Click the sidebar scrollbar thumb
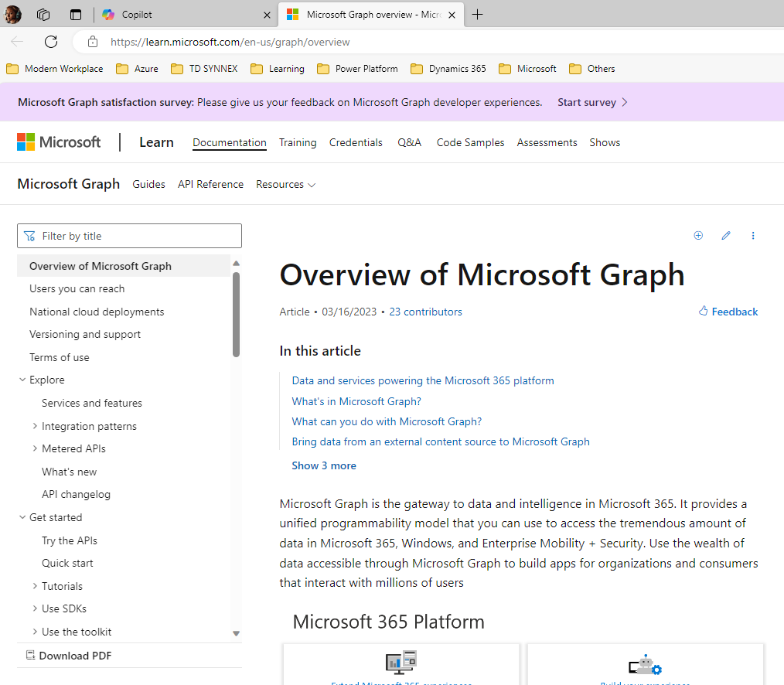 pyautogui.click(x=236, y=315)
